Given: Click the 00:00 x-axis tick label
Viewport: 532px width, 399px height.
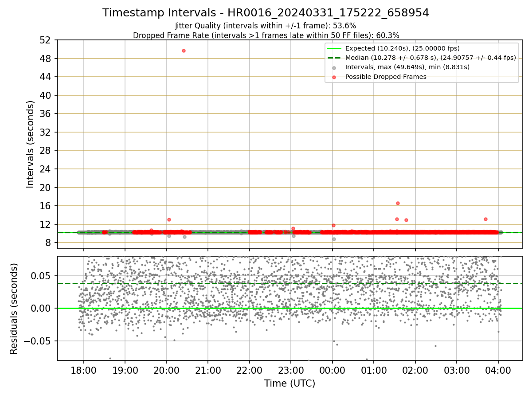Looking at the screenshot, I should [x=332, y=370].
